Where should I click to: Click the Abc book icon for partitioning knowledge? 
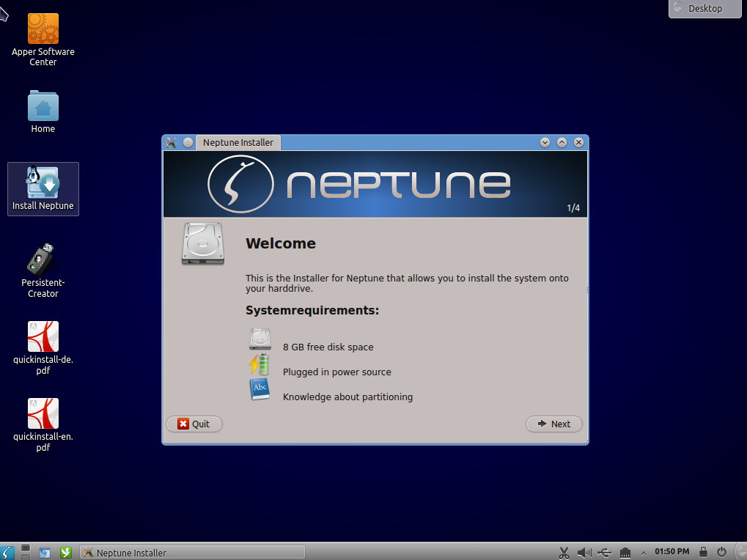tap(260, 389)
